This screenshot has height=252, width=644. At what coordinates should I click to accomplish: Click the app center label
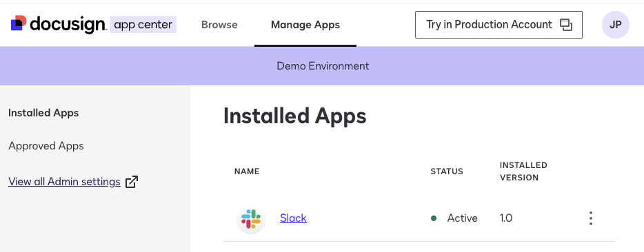(143, 25)
